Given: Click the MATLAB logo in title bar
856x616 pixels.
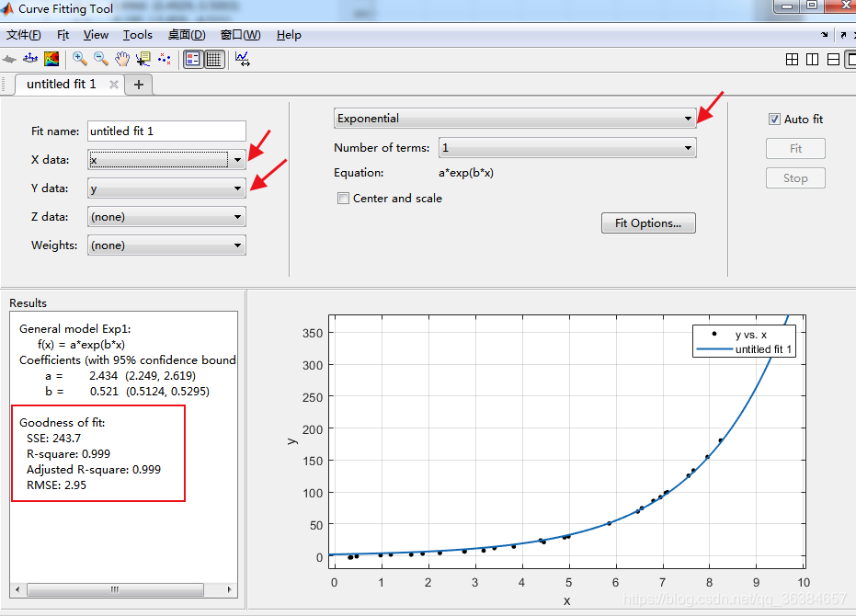Looking at the screenshot, I should coord(7,8).
